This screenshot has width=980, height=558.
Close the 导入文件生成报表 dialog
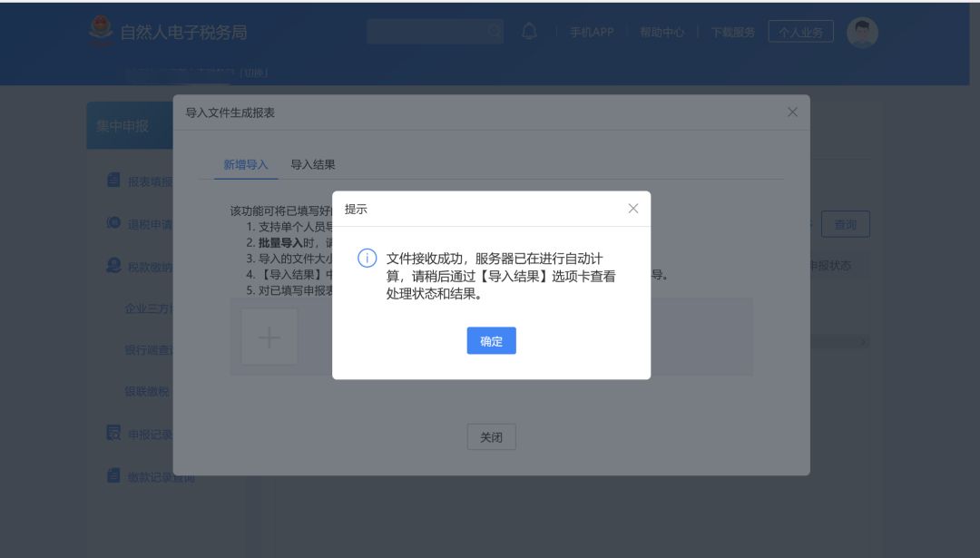click(792, 112)
